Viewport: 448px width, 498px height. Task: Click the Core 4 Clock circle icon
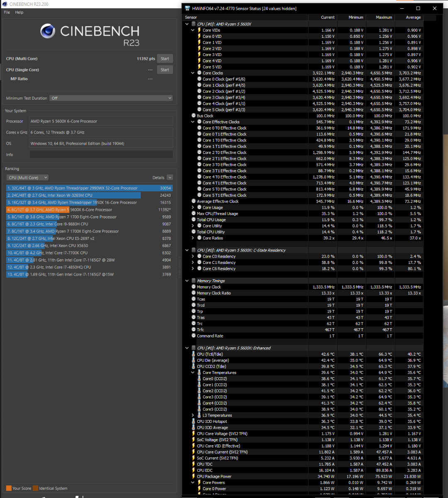pos(199,104)
